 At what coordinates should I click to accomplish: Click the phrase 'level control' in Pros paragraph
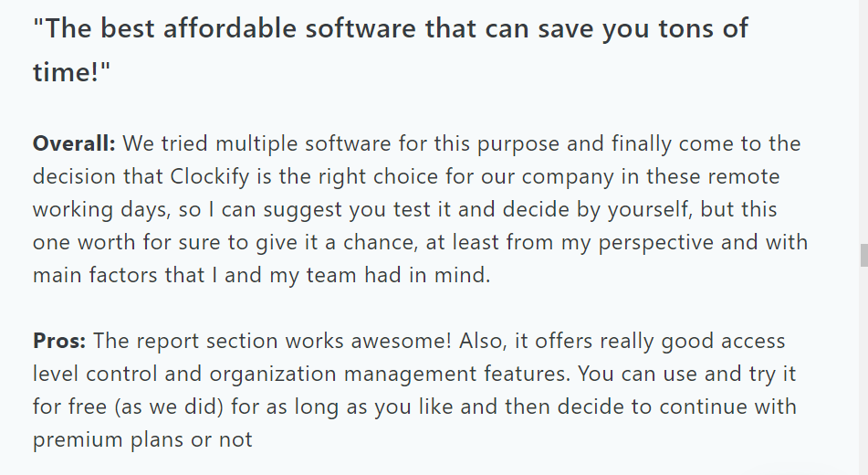(x=95, y=374)
